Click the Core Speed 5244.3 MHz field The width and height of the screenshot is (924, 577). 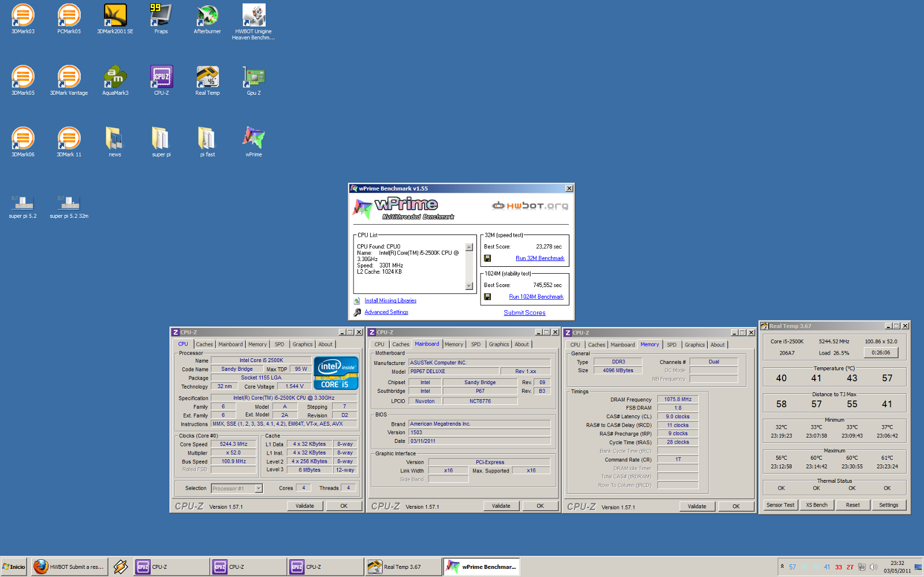click(x=234, y=444)
